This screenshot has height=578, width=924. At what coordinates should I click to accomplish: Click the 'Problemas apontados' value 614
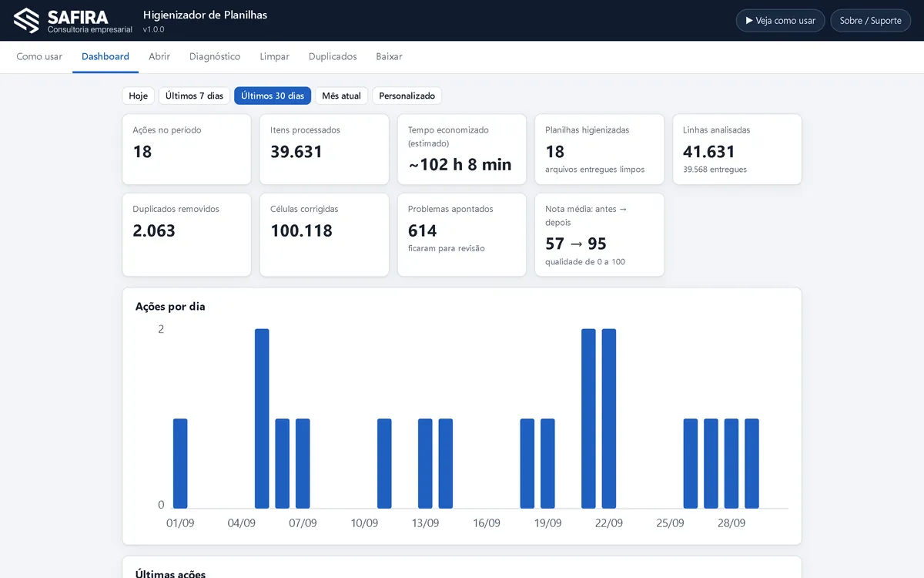point(422,230)
